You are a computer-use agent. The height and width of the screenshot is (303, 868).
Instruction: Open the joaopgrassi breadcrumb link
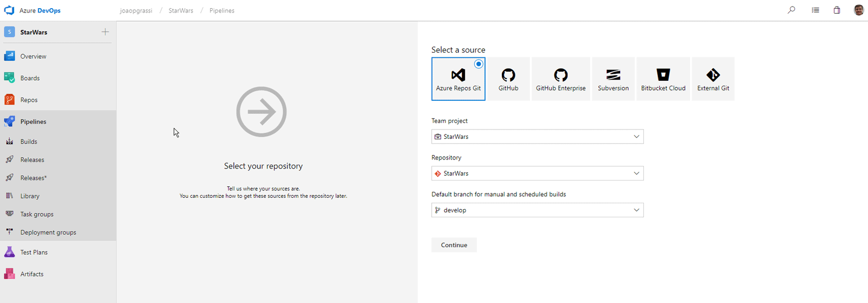pos(136,10)
